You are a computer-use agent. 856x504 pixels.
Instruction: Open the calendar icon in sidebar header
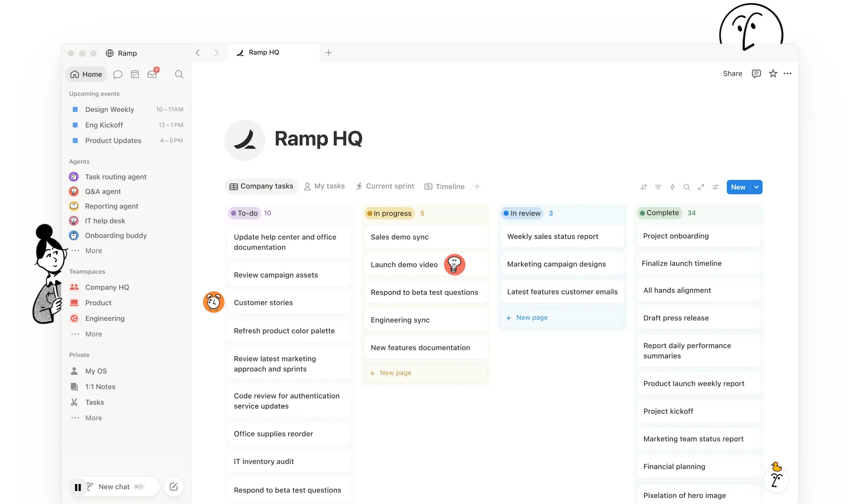pos(135,74)
